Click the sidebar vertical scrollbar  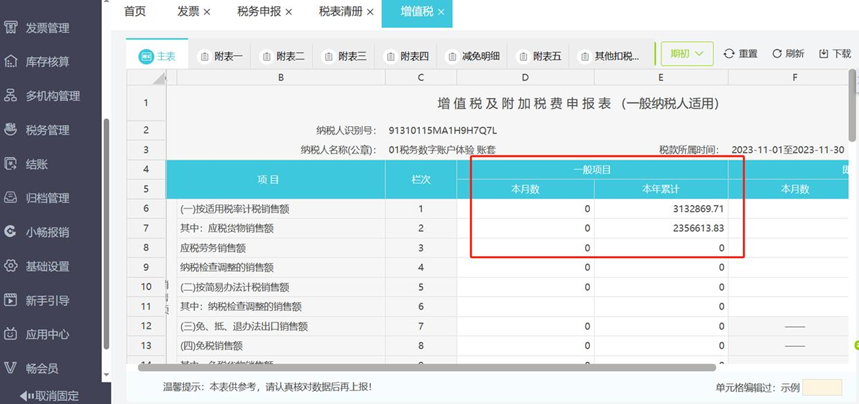pyautogui.click(x=106, y=235)
